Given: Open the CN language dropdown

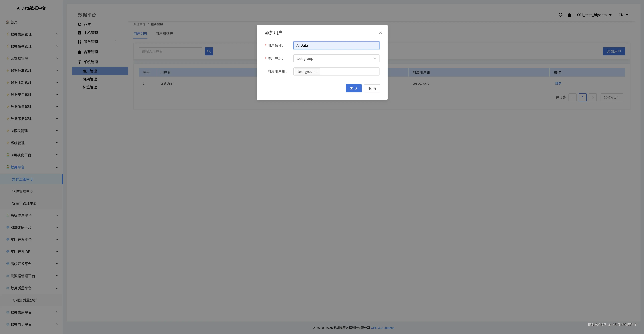Looking at the screenshot, I should click(x=623, y=15).
